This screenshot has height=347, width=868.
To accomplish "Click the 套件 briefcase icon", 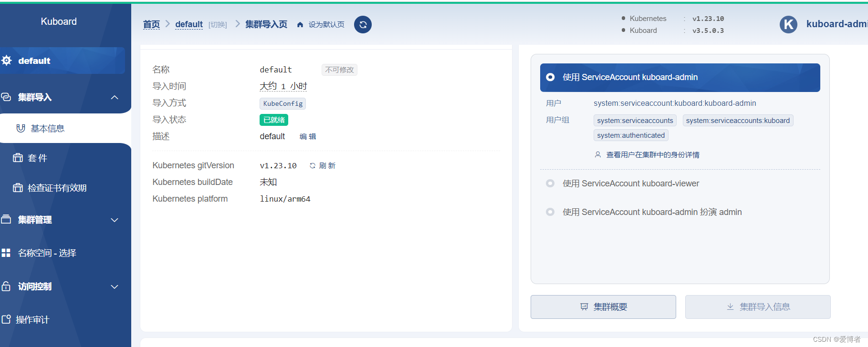I will [x=18, y=158].
